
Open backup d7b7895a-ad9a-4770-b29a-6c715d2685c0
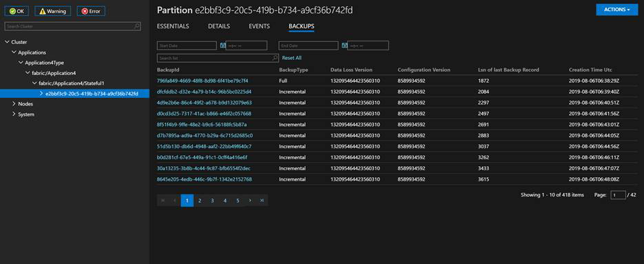pyautogui.click(x=205, y=135)
